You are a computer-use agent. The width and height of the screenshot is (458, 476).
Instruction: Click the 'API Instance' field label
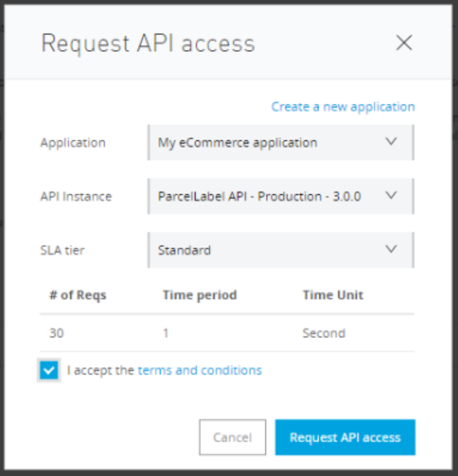[75, 196]
